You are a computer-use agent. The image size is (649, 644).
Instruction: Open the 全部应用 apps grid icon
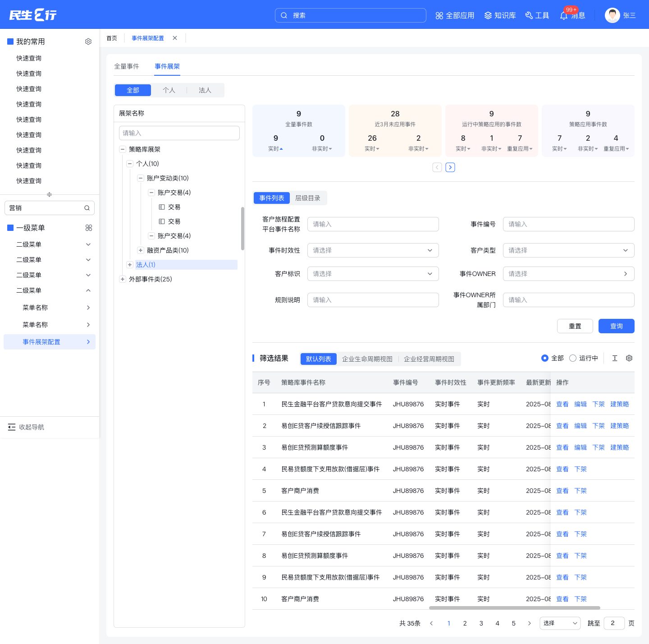(x=439, y=16)
